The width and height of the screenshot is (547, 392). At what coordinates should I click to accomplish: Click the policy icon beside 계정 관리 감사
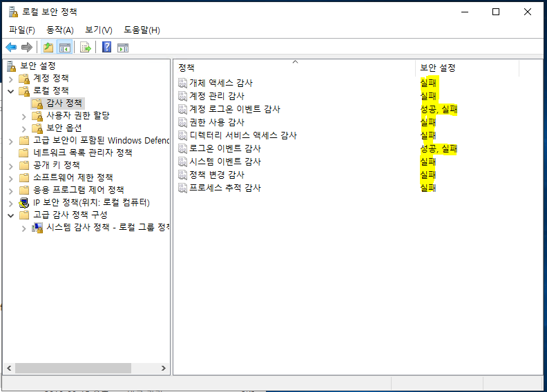pyautogui.click(x=183, y=96)
